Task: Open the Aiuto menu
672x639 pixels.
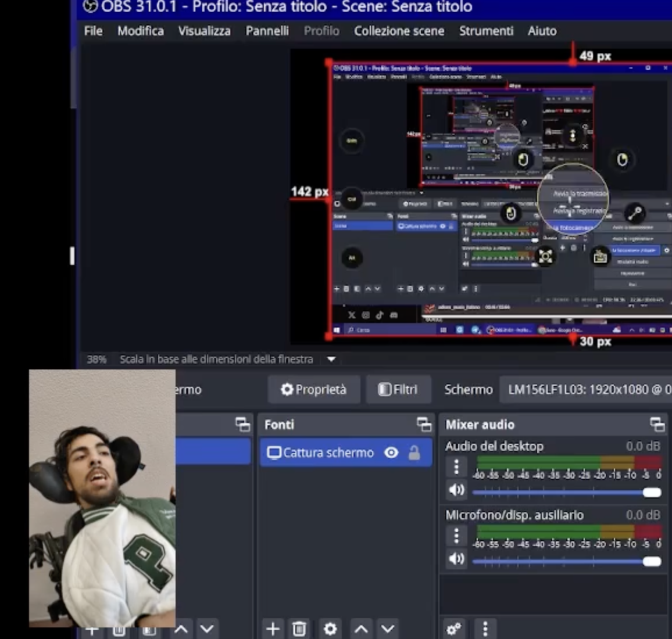Action: click(x=542, y=31)
